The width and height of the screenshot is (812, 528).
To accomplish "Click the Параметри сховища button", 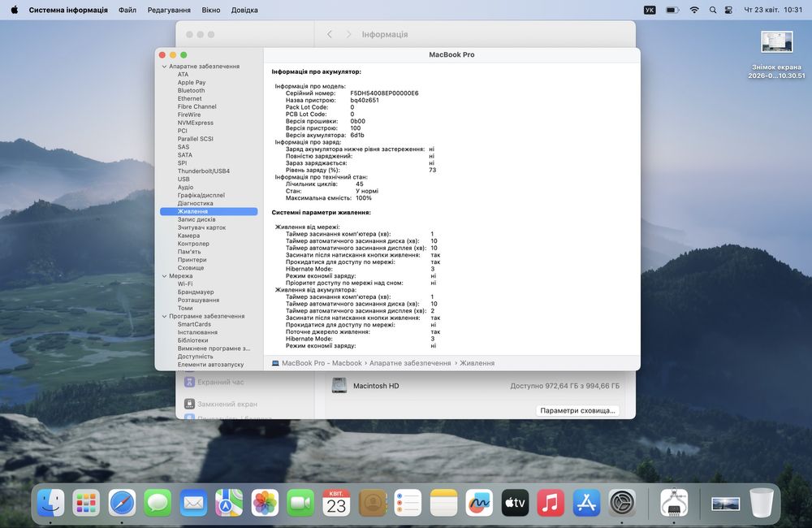I will click(x=577, y=410).
